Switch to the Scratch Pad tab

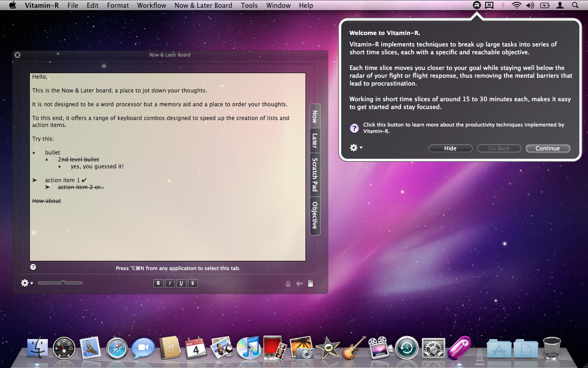pyautogui.click(x=315, y=175)
